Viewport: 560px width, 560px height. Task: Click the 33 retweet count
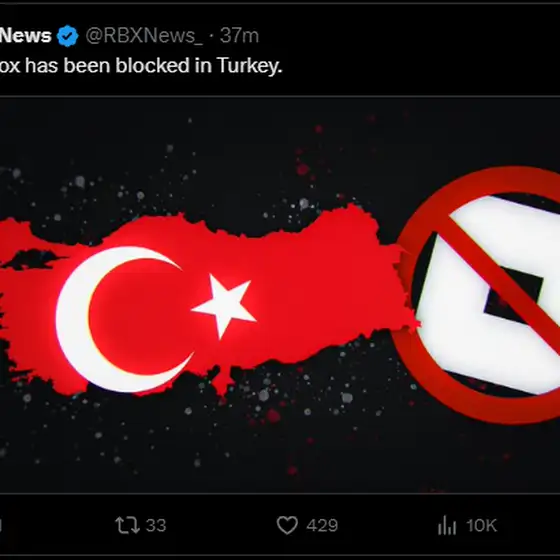[x=156, y=525]
